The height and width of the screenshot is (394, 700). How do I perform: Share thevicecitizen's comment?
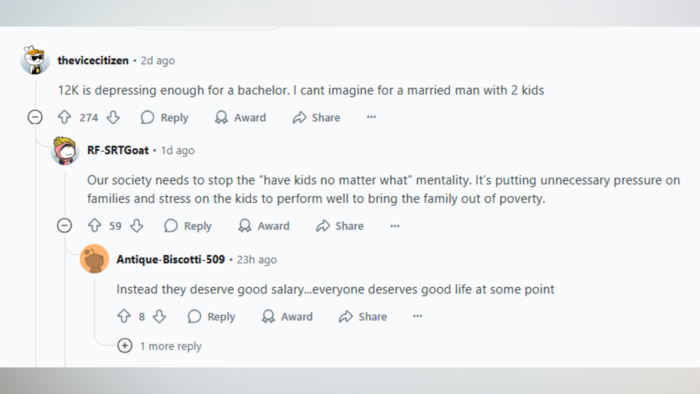317,117
